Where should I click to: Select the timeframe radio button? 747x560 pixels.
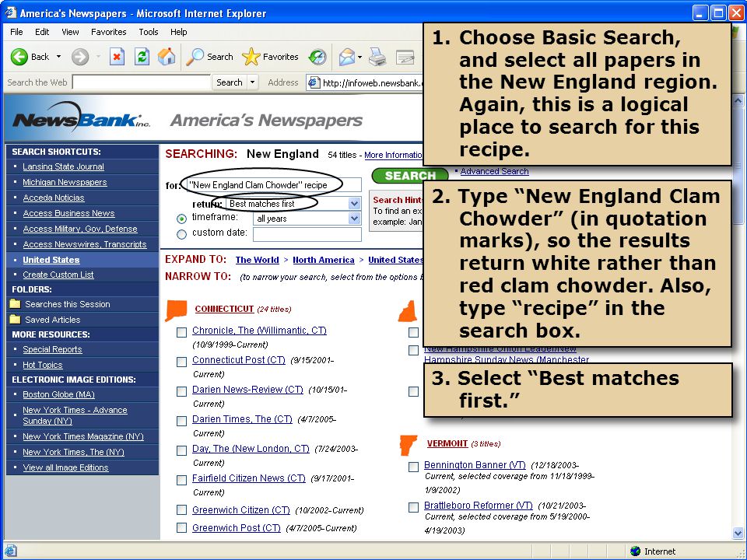[181, 219]
